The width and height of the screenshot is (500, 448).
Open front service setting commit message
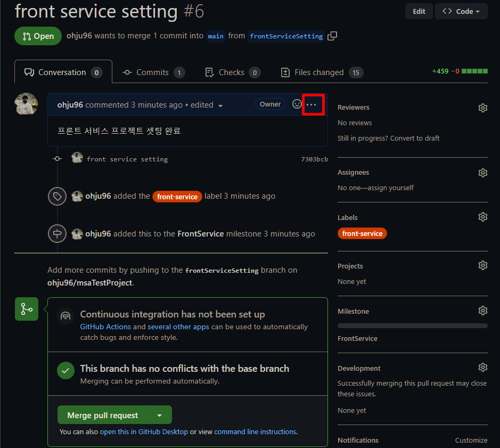(127, 159)
